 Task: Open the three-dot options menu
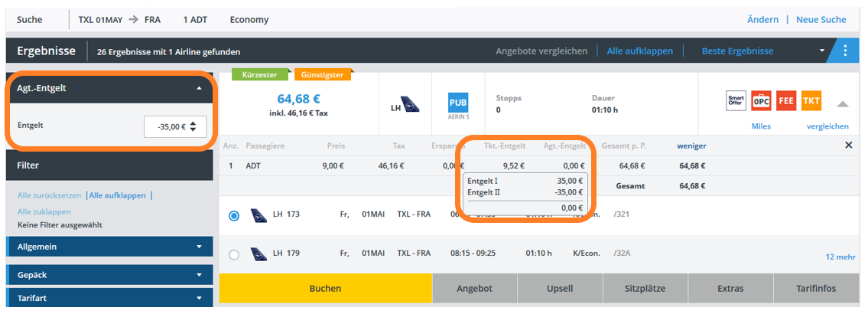(845, 51)
